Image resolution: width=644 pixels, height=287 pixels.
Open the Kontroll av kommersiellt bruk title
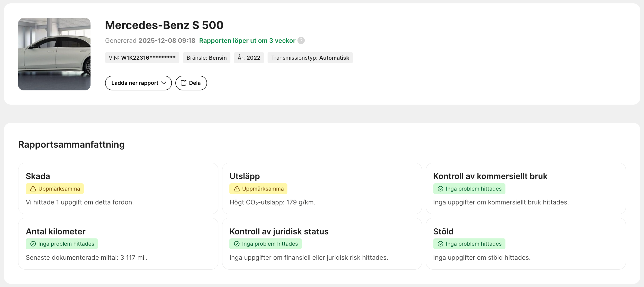coord(490,176)
